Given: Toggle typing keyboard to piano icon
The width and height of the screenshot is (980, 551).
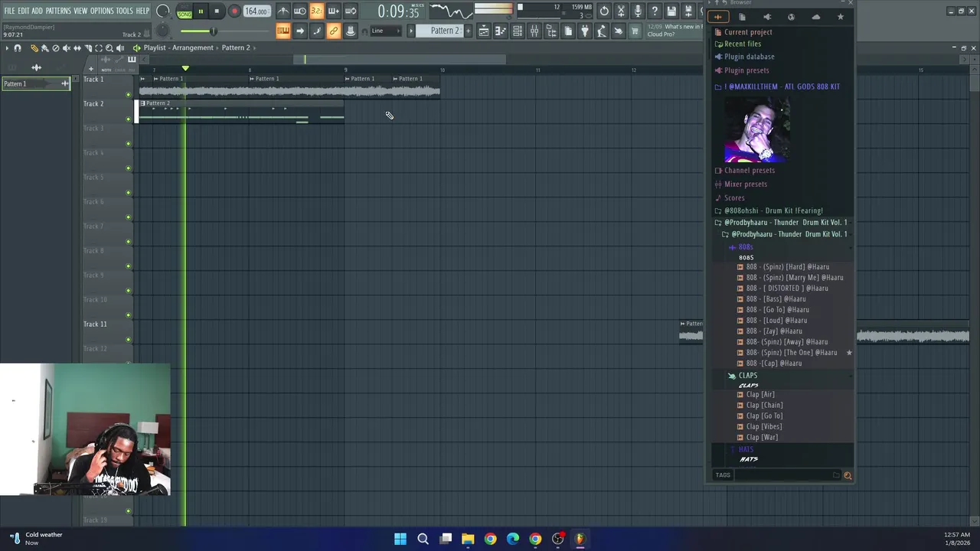Looking at the screenshot, I should (x=283, y=31).
